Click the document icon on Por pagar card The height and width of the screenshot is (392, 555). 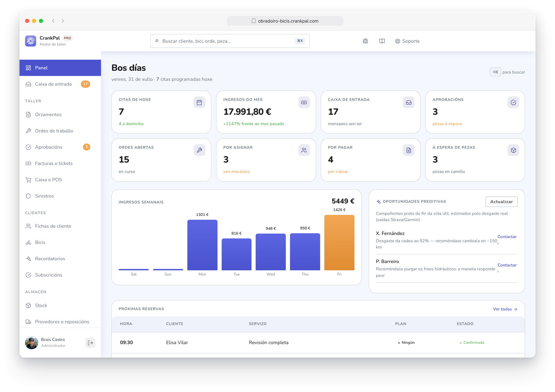coord(409,150)
